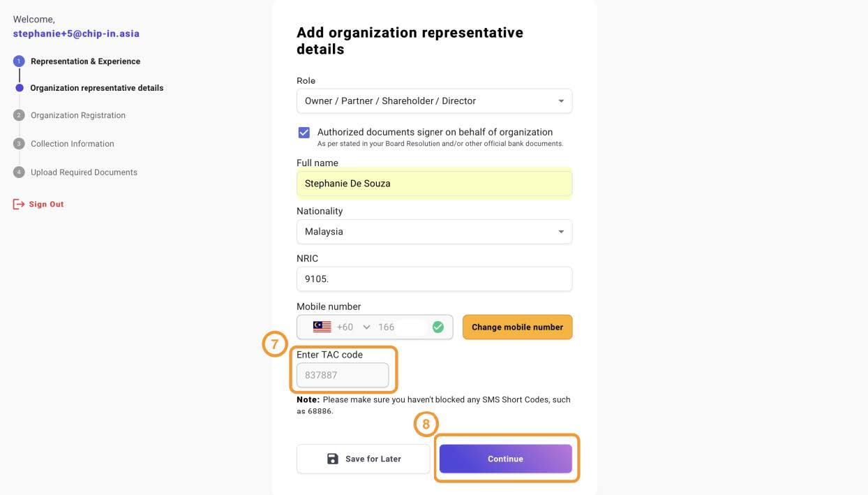Go to Organization Registration step
Image resolution: width=868 pixels, height=495 pixels.
(x=78, y=115)
